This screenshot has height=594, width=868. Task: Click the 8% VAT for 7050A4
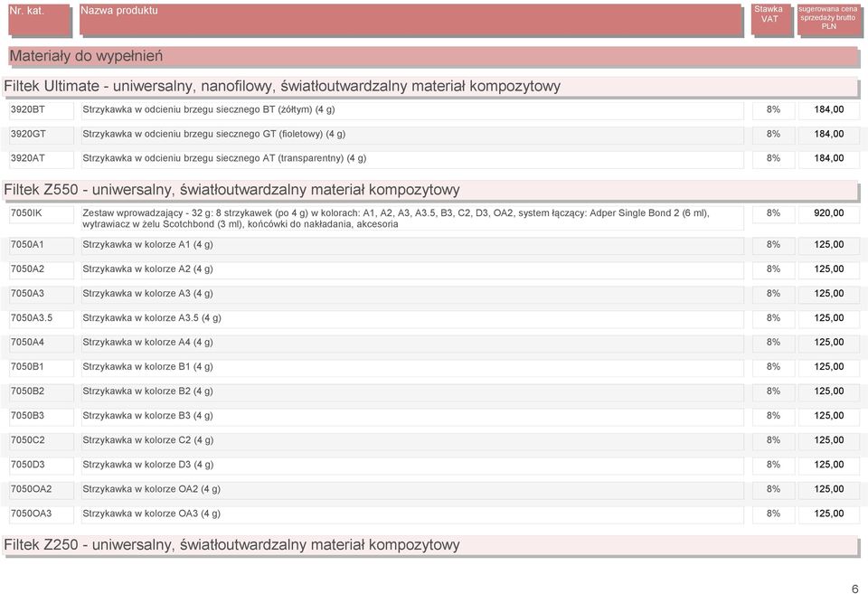(773, 342)
